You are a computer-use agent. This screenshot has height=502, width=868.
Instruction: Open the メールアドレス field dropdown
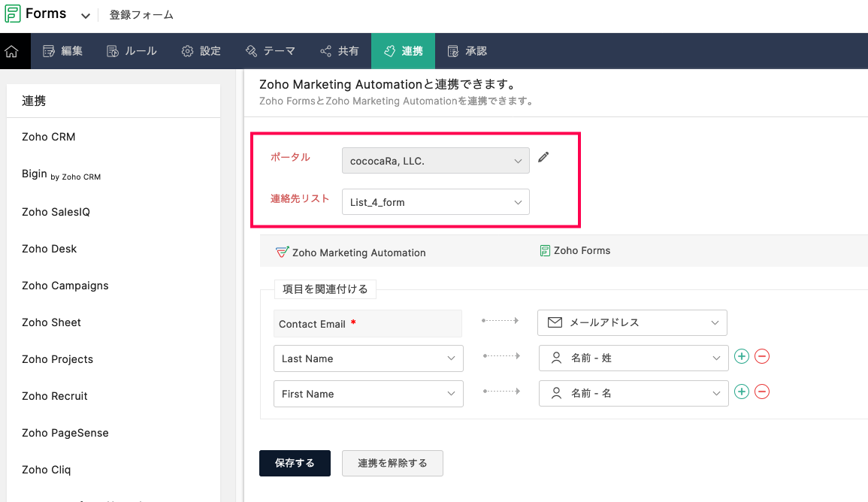[632, 322]
